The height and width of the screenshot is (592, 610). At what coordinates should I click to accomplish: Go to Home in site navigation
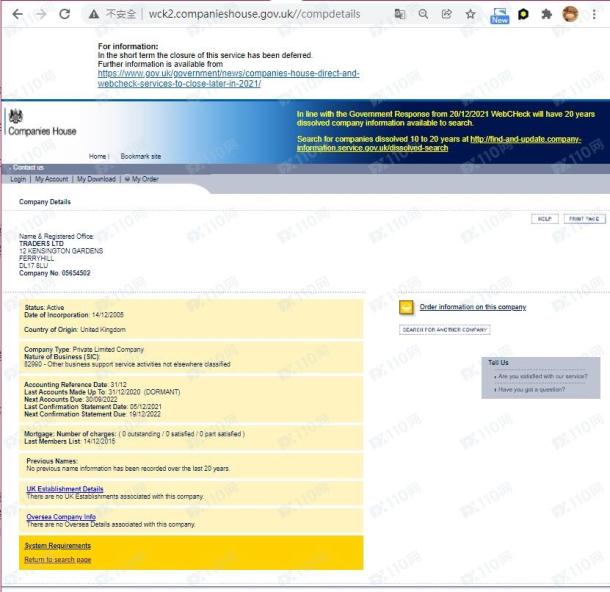point(97,156)
